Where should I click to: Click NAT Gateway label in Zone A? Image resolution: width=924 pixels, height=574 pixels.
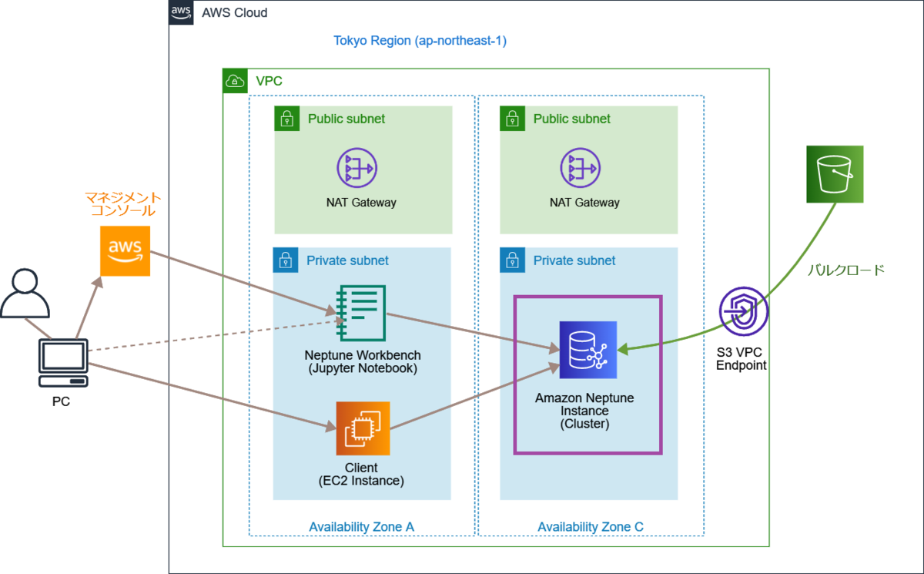(x=361, y=203)
